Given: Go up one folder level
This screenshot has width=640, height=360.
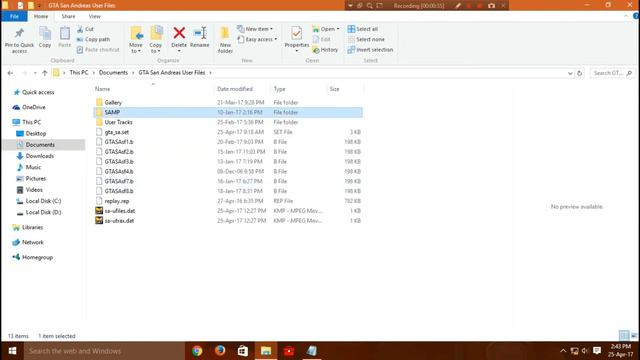Looking at the screenshot, I should click(45, 73).
